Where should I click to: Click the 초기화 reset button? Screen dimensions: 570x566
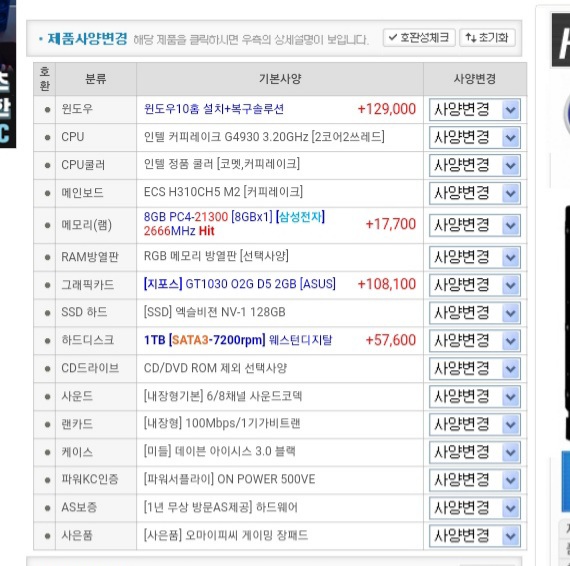pos(487,38)
